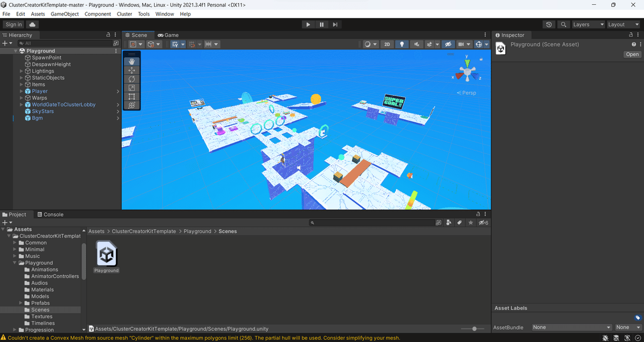Toggle 2D view mode in Scene view
Screen dimensions: 644x342
387,44
